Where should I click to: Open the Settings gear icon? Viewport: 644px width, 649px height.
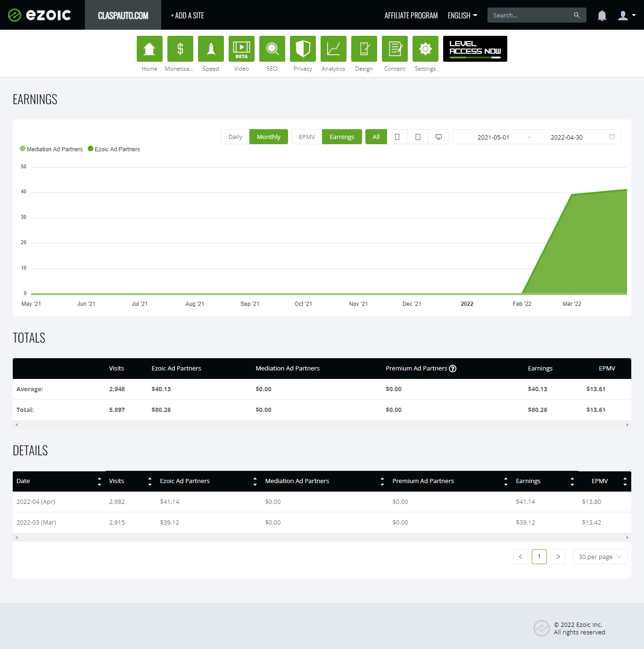425,49
